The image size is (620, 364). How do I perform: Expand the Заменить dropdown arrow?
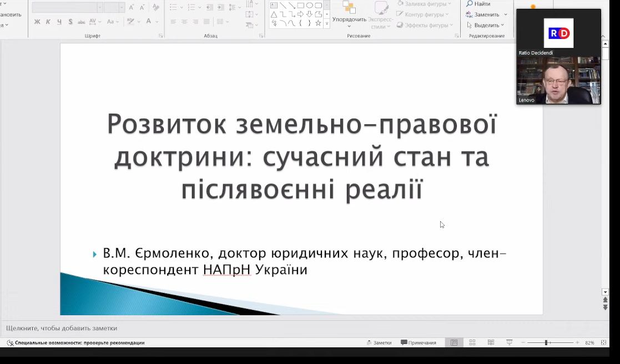[505, 14]
